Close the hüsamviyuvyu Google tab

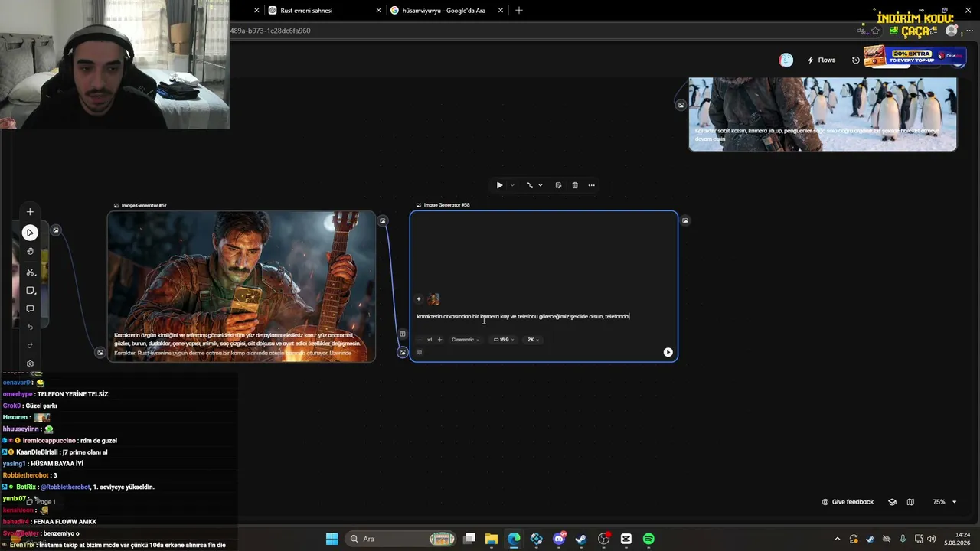coord(501,11)
